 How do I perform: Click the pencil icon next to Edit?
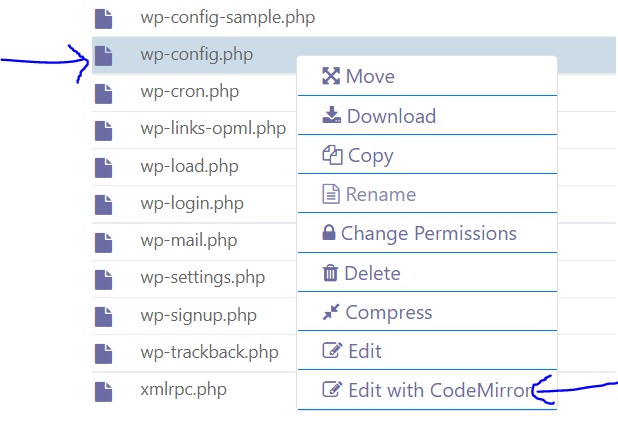click(x=332, y=350)
